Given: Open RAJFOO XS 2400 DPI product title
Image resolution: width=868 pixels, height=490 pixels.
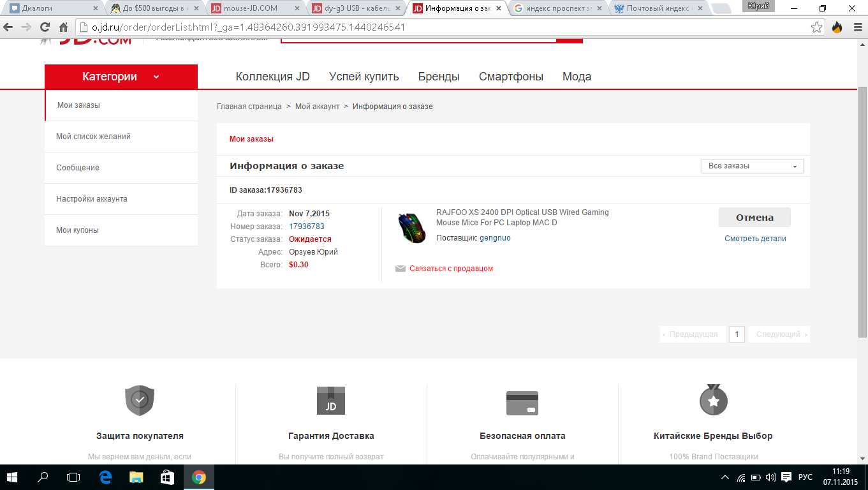Looking at the screenshot, I should coord(522,218).
